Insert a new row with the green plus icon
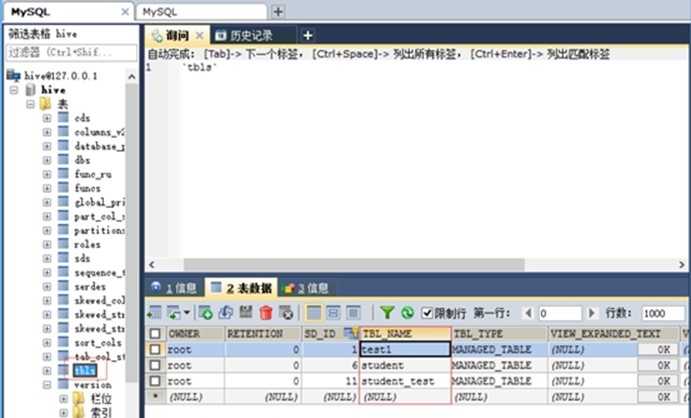The width and height of the screenshot is (691, 418). tap(205, 313)
